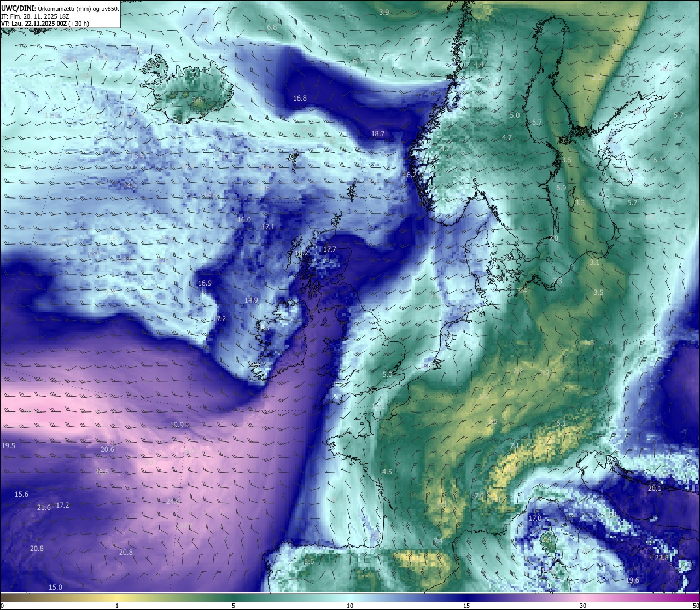
Task: Click the 15.6 value label in the lower left
Action: coord(21,494)
